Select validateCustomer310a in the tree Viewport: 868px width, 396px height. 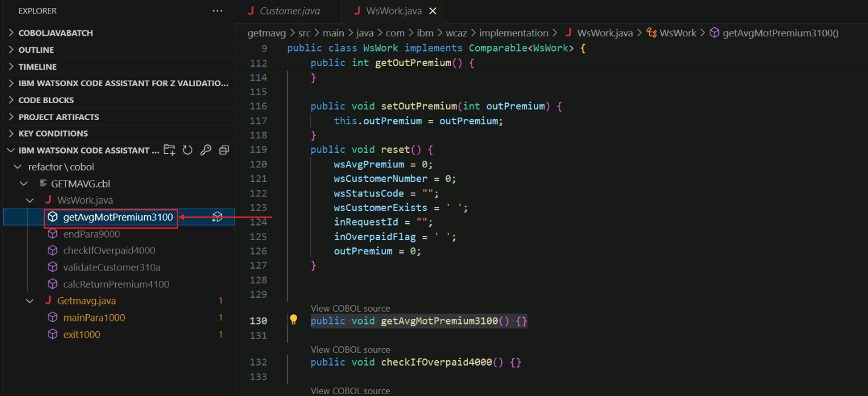112,267
